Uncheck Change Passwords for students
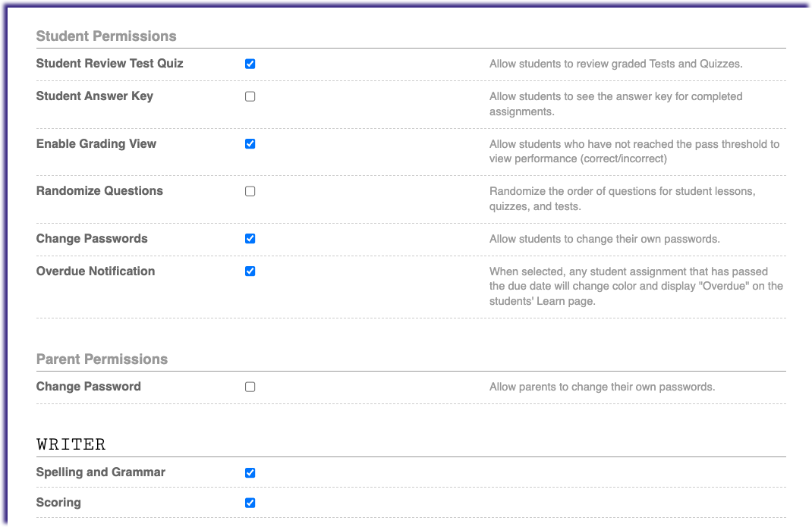The image size is (812, 527). 250,238
